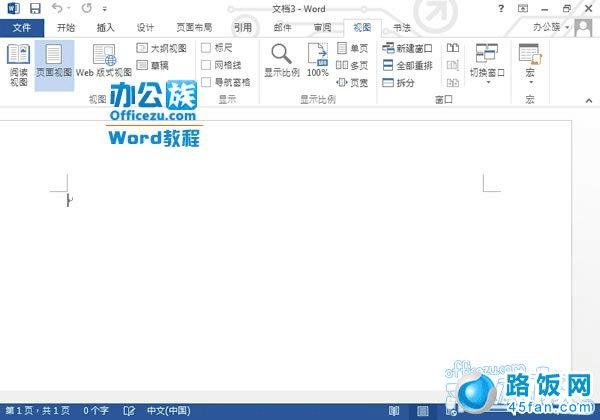This screenshot has height=420, width=600.
Task: Choose 页宽 (Page Width) zoom
Action: point(352,82)
